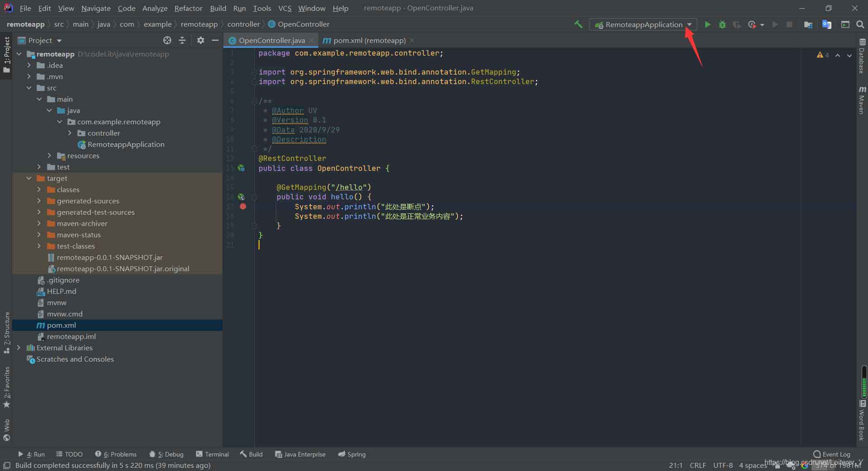Open the Java Enterprise tool window
Viewport: 868px width, 471px height.
tap(300, 454)
